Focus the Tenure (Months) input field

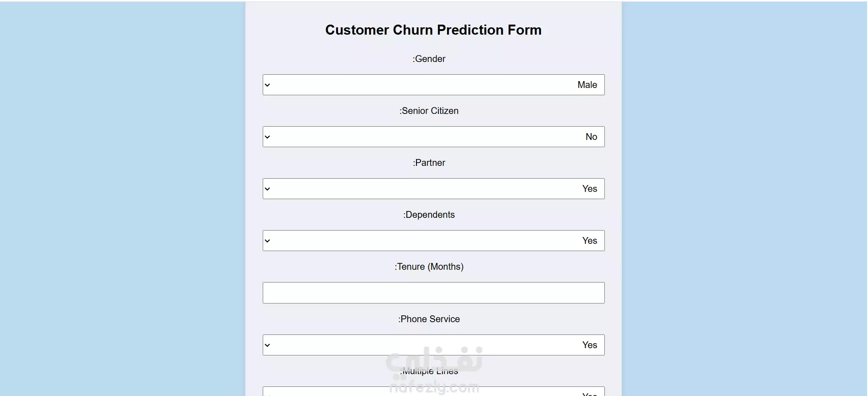click(433, 293)
